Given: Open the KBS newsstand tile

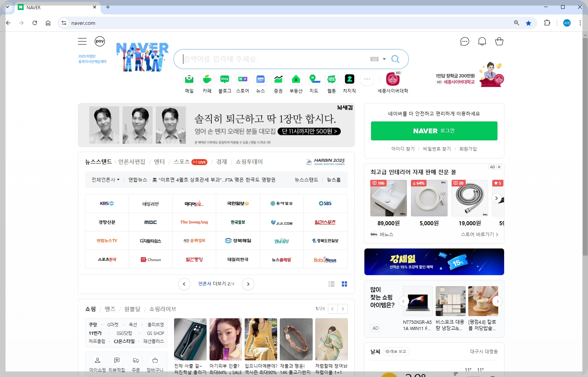Looking at the screenshot, I should click(x=107, y=203).
